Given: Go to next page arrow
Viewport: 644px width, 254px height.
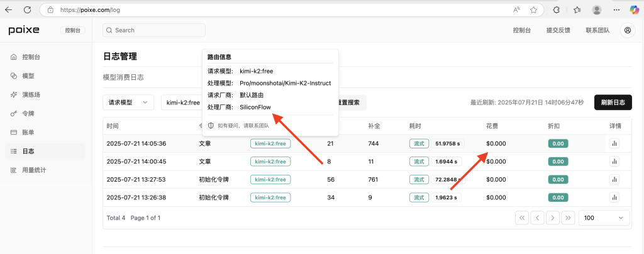Looking at the screenshot, I should coord(552,218).
